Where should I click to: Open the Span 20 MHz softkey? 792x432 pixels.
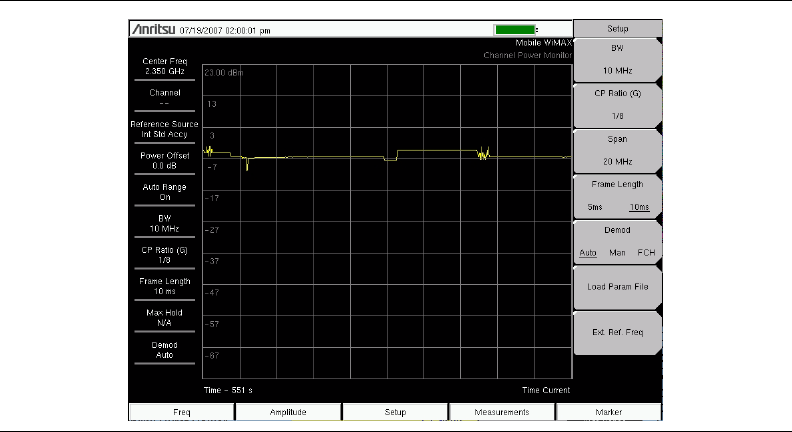pos(617,151)
